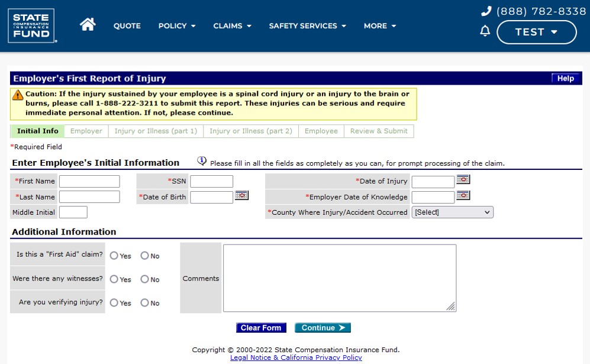
Task: Click the SSN input field
Action: pos(211,181)
